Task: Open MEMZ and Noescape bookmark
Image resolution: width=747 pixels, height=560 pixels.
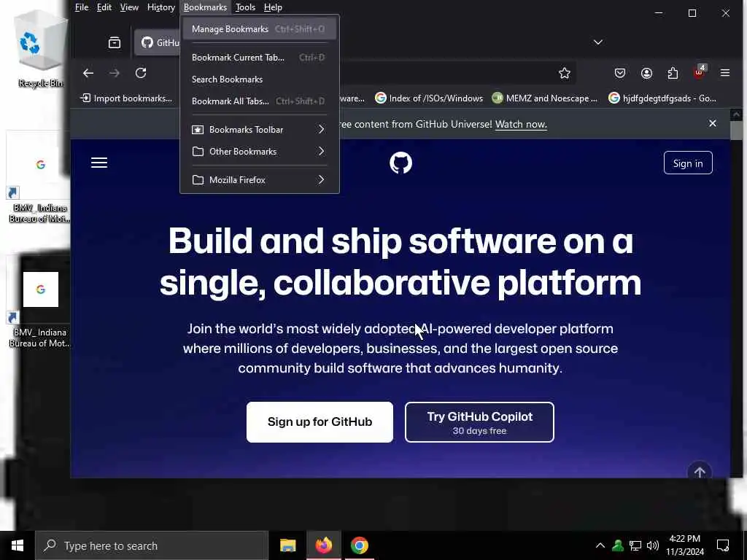Action: (544, 98)
